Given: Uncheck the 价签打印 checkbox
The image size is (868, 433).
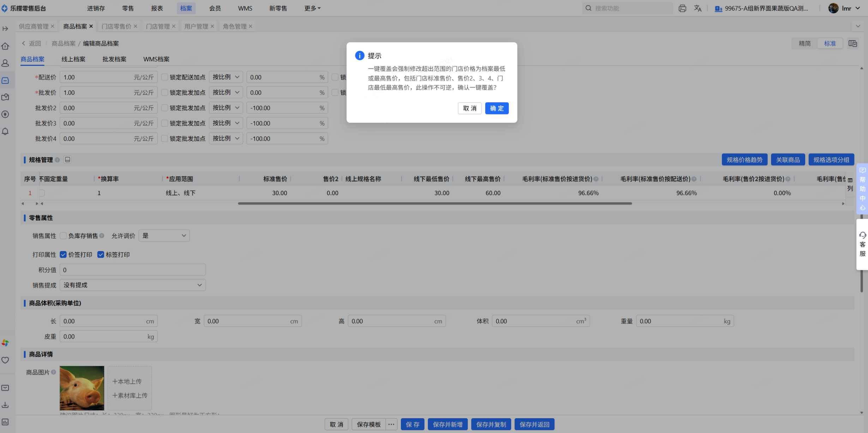Looking at the screenshot, I should click(x=63, y=255).
